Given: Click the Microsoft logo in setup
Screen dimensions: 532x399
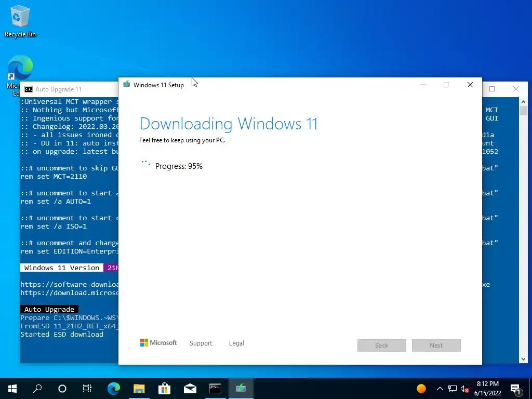Looking at the screenshot, I should pyautogui.click(x=158, y=343).
